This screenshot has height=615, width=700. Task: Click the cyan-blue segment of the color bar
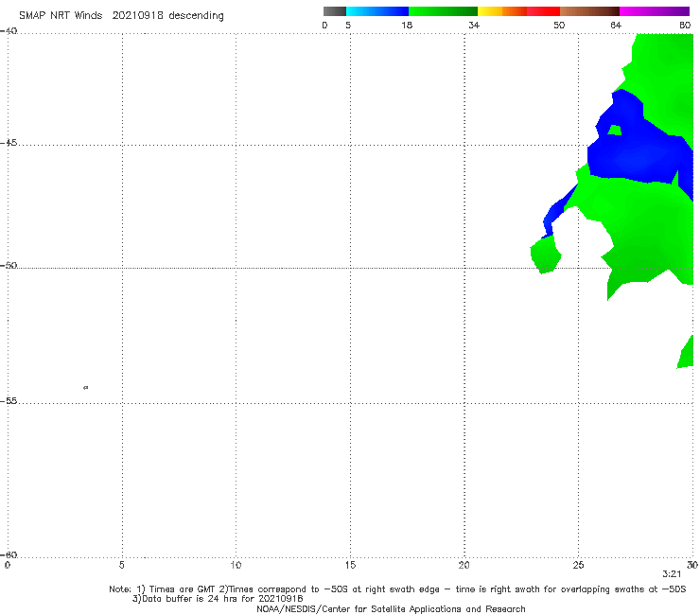pos(377,11)
